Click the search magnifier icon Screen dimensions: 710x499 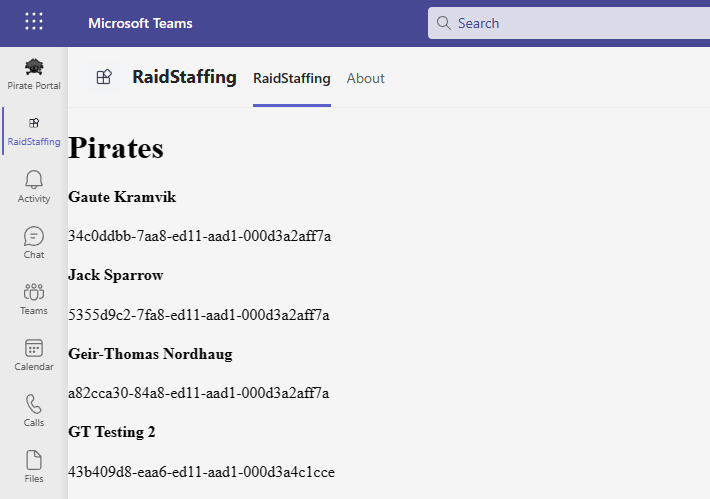coord(444,23)
